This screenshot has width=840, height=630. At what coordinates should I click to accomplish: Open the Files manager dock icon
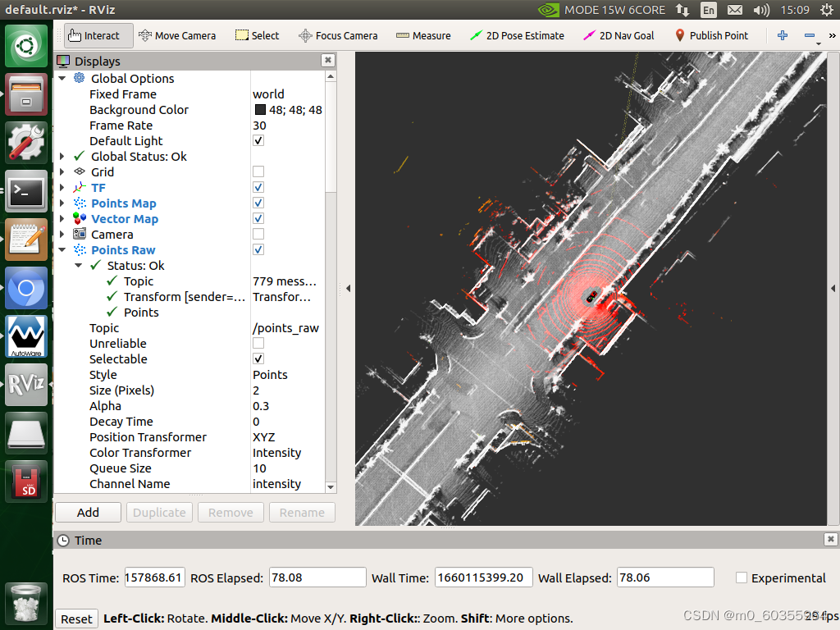[x=26, y=94]
